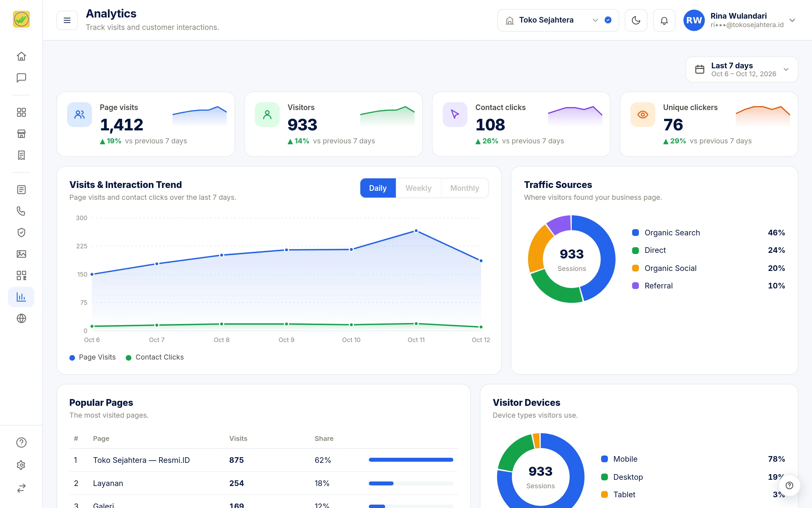Click the RW profile avatar

(694, 20)
